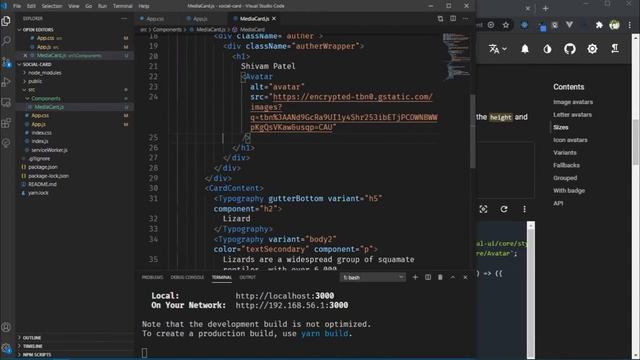Image resolution: width=640 pixels, height=360 pixels.
Task: Open serviceWorker.js file in explorer
Action: click(49, 150)
